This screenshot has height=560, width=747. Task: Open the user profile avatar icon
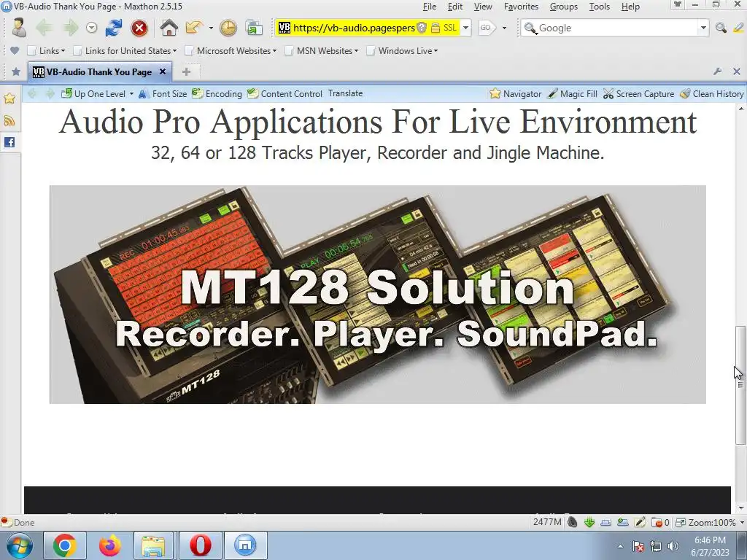tap(19, 28)
